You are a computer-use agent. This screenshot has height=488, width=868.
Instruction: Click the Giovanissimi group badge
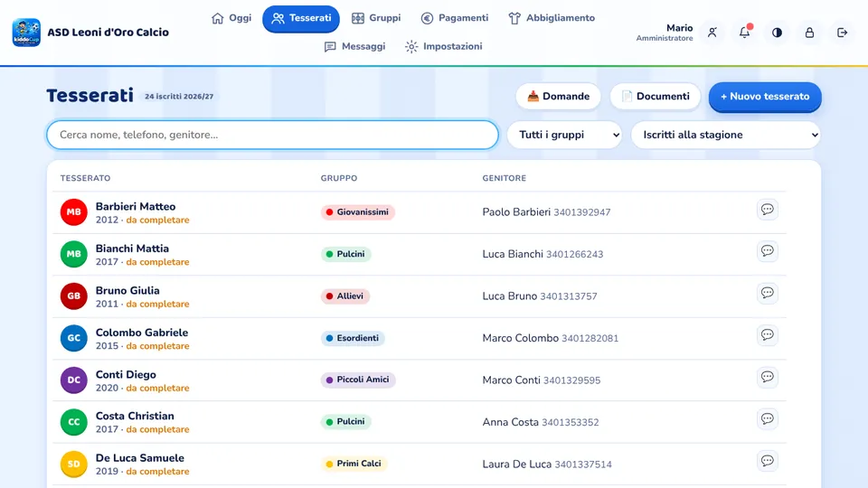click(x=358, y=211)
